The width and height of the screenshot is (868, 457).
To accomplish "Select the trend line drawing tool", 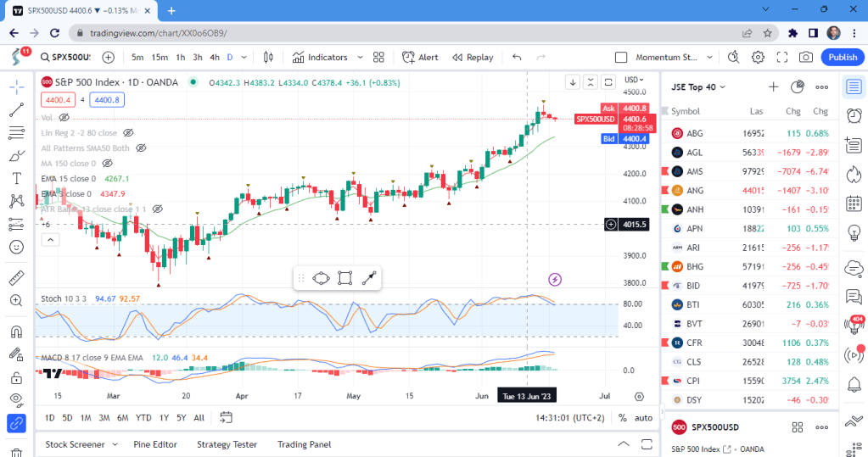I will click(16, 109).
